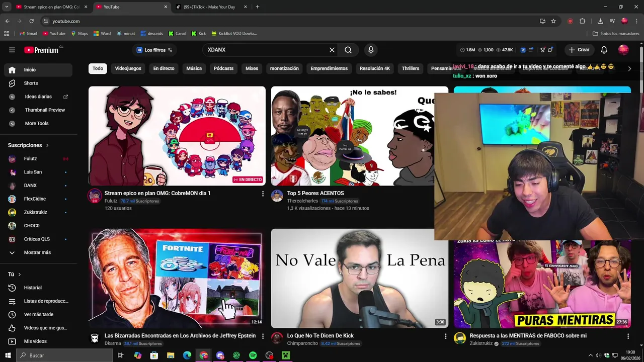
Task: Open the Zukistrukiz subscription channel
Action: [x=38, y=212]
